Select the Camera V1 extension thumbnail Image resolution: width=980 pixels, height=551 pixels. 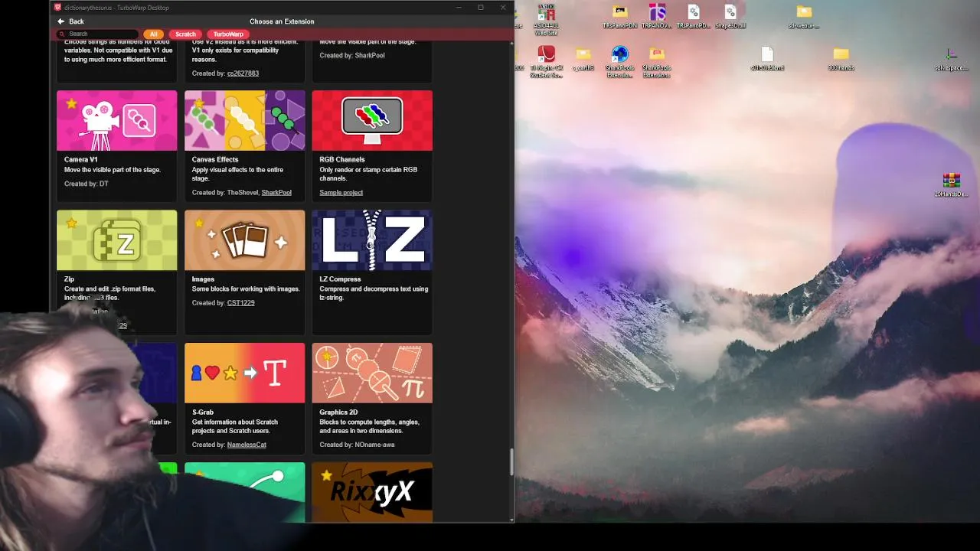[116, 121]
